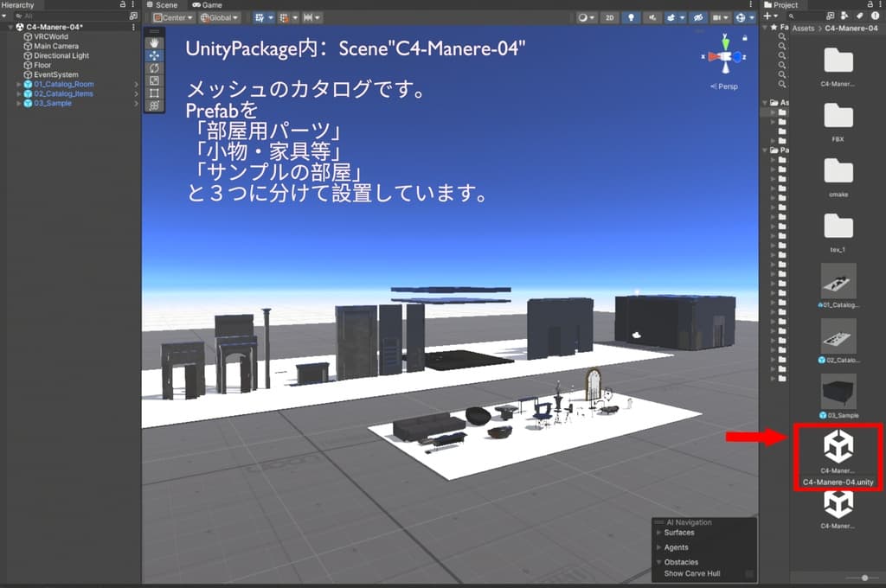Switch to the Scene tab
This screenshot has width=886, height=588.
coord(162,4)
